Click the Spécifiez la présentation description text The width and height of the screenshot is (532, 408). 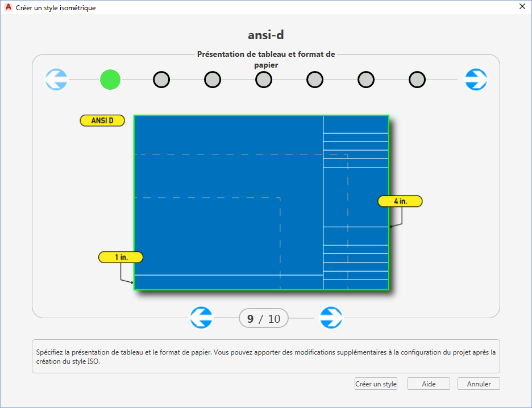pyautogui.click(x=266, y=357)
